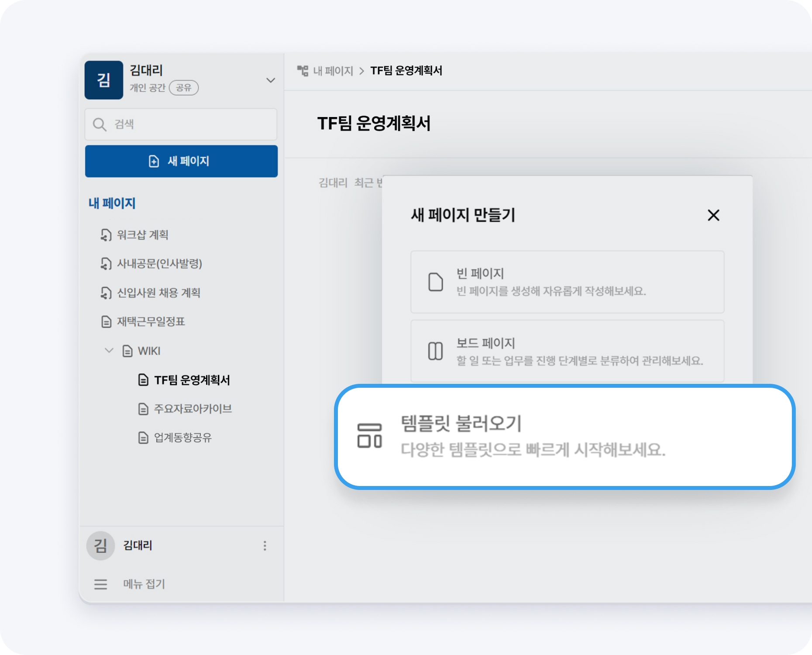The height and width of the screenshot is (655, 812).
Task: Expand the 김대리 workspace dropdown chevron
Action: pos(271,80)
